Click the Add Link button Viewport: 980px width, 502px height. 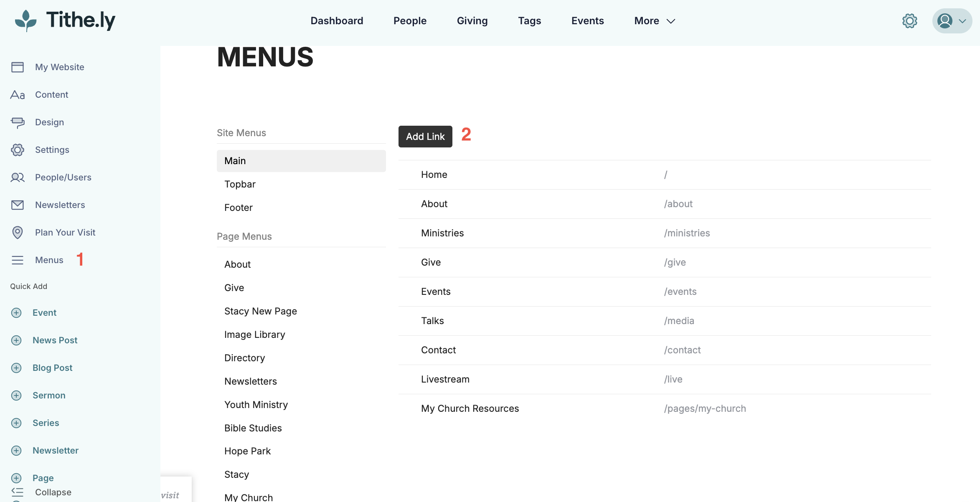[x=425, y=137]
